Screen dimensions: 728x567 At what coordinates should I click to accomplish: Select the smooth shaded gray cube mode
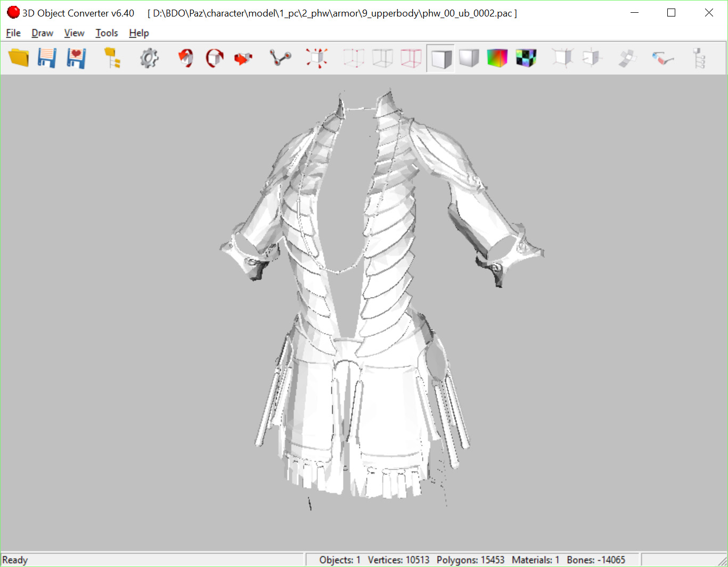pyautogui.click(x=469, y=57)
